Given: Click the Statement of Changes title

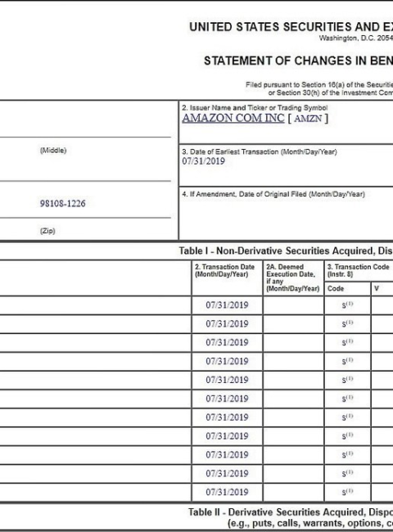Looking at the screenshot, I should (298, 61).
